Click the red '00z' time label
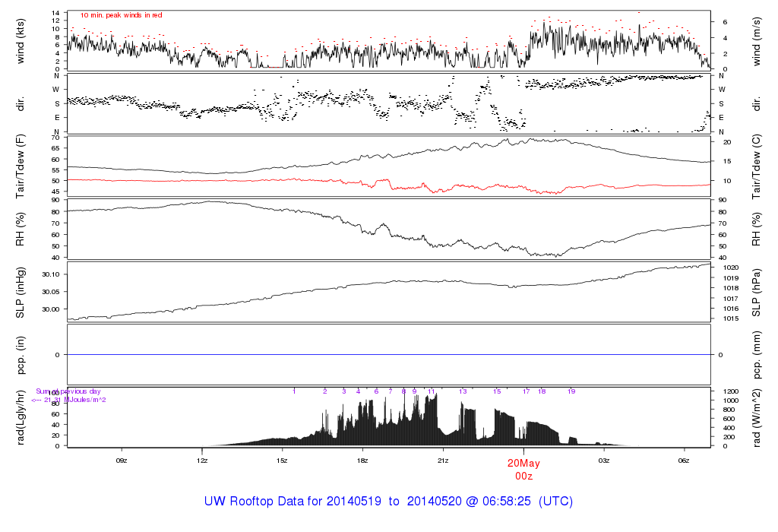778x532 pixels. tap(523, 477)
